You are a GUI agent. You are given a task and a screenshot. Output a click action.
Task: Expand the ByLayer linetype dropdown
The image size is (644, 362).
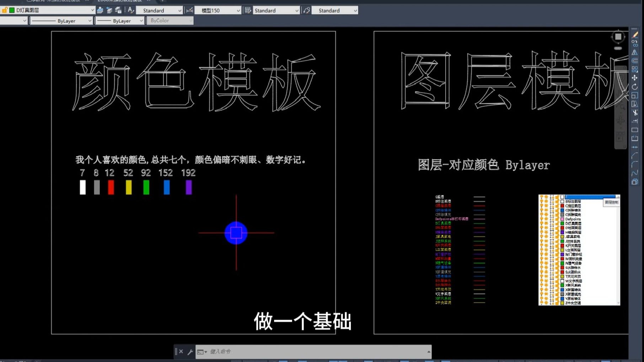coord(89,21)
